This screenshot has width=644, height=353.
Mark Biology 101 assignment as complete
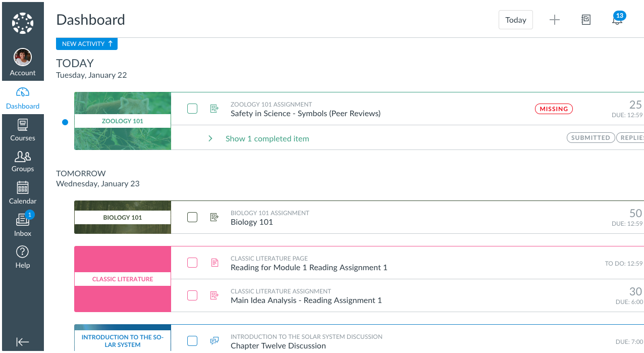[x=192, y=217]
